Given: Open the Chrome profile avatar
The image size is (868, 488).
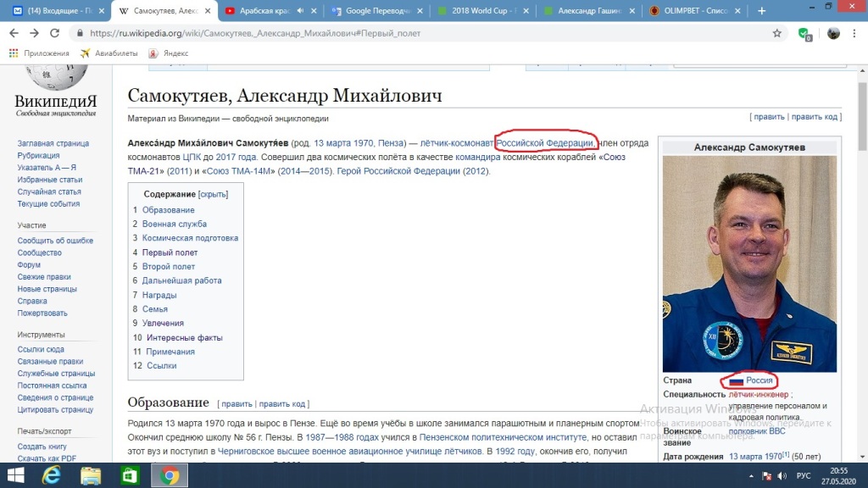Looking at the screenshot, I should pyautogui.click(x=833, y=33).
